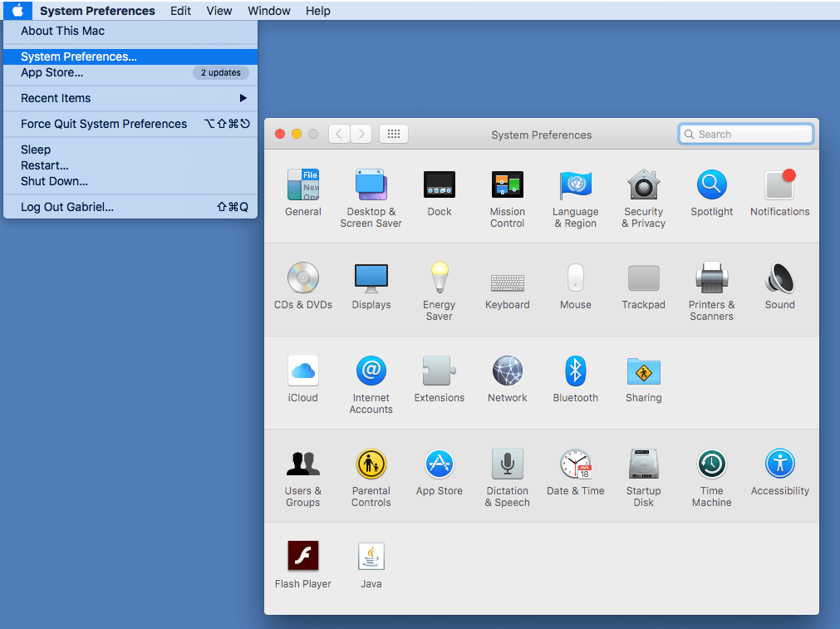This screenshot has height=629, width=840.
Task: Open the Spotlight preference pane
Action: pyautogui.click(x=711, y=193)
